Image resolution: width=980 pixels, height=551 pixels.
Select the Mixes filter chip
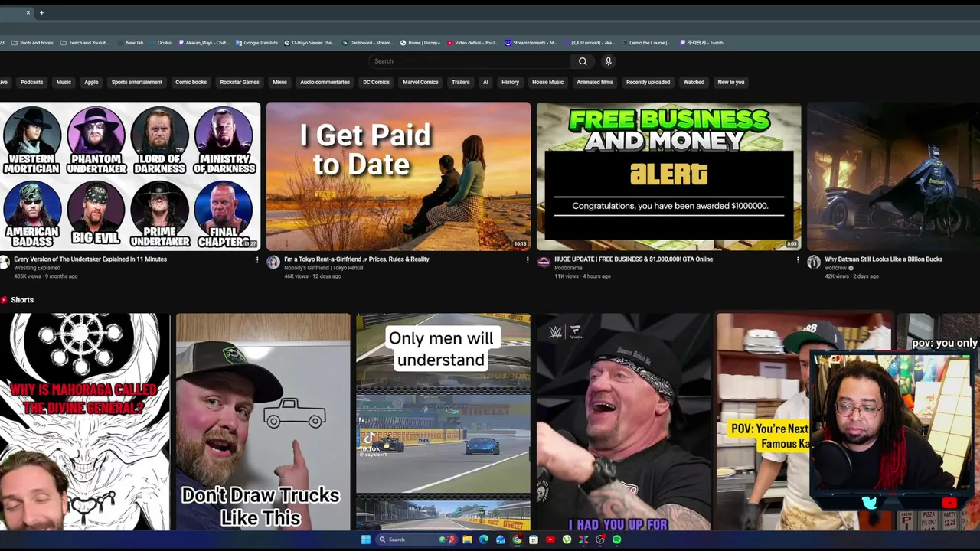tap(279, 82)
